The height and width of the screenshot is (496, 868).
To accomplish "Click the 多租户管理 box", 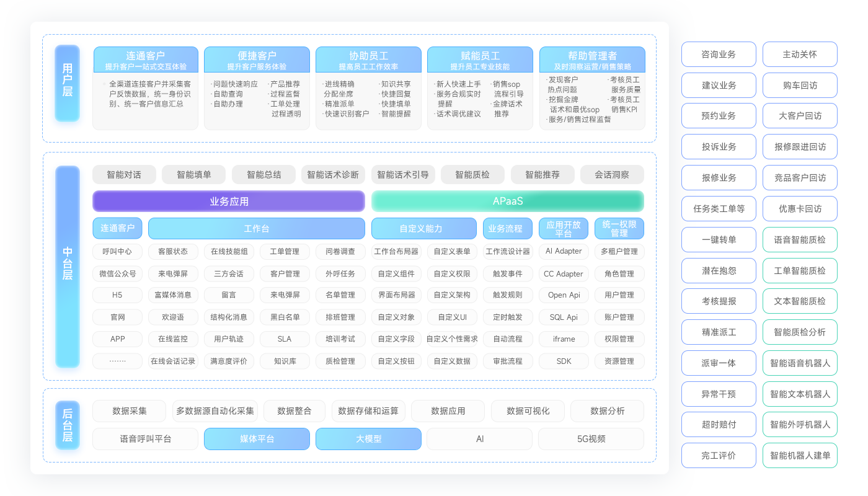I will (619, 252).
